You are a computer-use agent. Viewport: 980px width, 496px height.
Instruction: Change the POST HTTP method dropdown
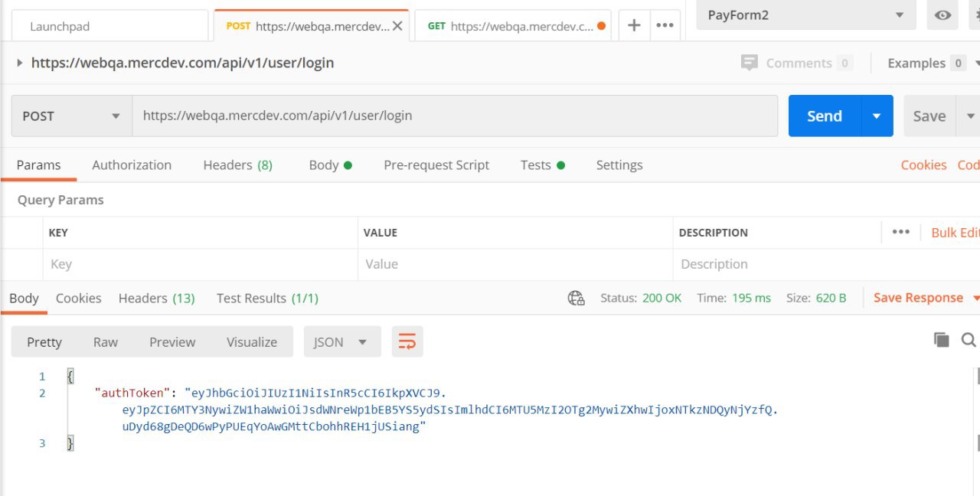point(72,116)
